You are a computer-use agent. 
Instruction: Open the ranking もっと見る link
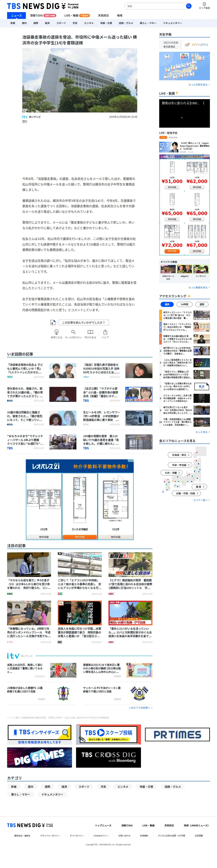tap(202, 432)
